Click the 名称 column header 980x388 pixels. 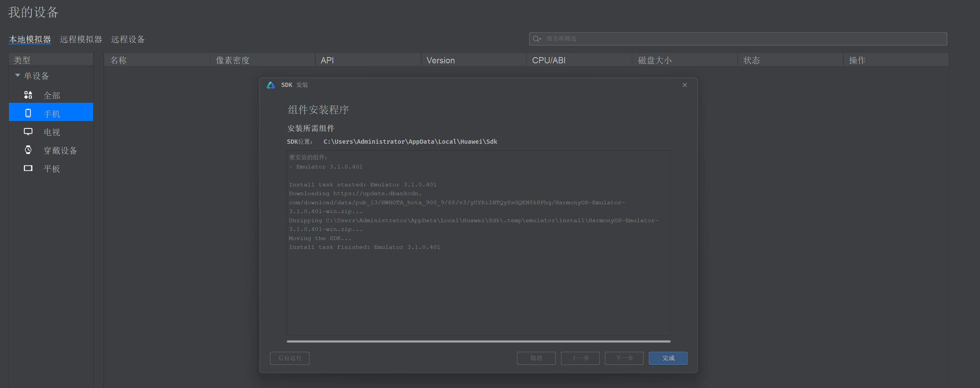click(x=157, y=60)
